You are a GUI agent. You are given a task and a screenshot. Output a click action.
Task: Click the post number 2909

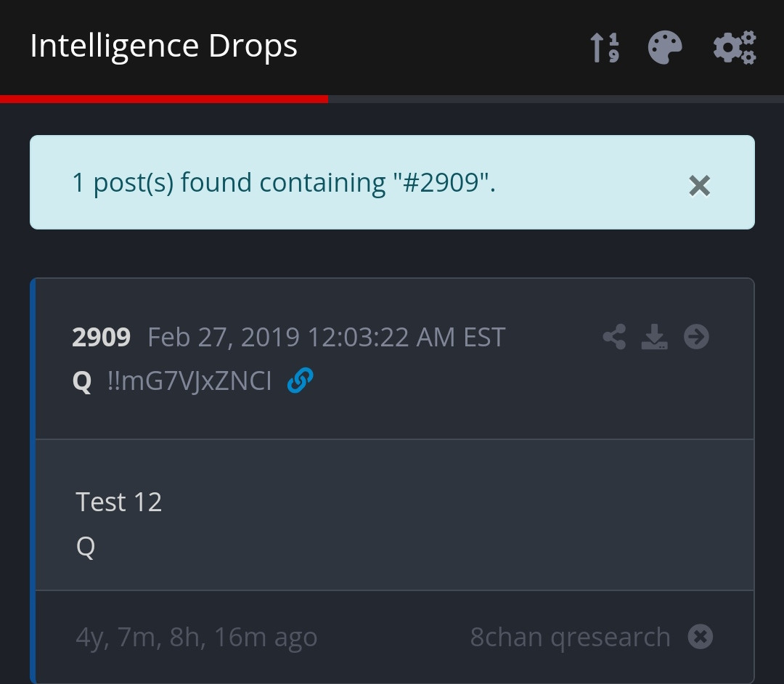101,337
